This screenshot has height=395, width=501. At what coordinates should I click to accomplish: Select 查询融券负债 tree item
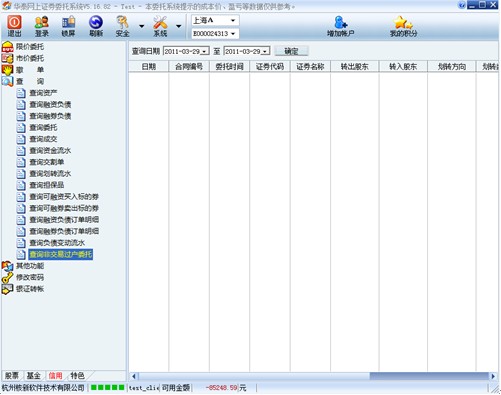point(50,116)
